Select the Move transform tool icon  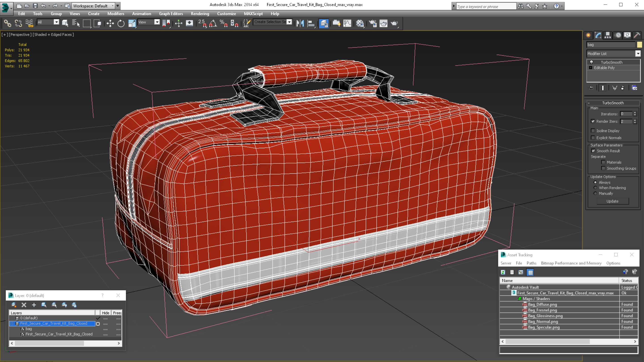point(110,23)
